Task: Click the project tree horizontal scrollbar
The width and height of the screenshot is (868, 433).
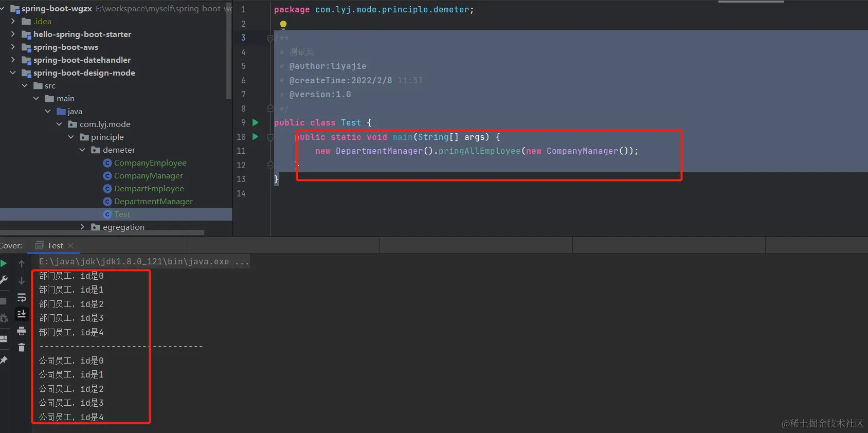Action: pyautogui.click(x=102, y=232)
